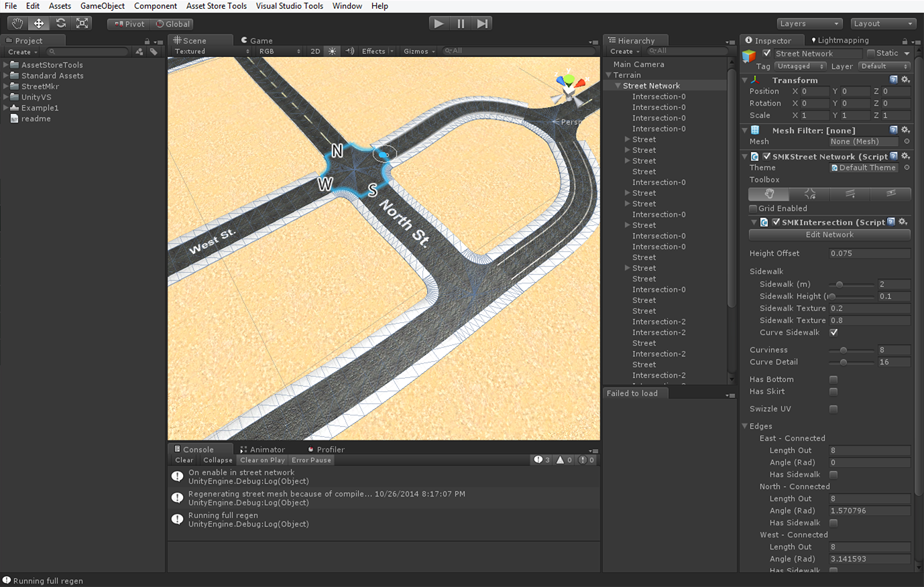
Task: Open Mesh Filter help icon
Action: (893, 130)
